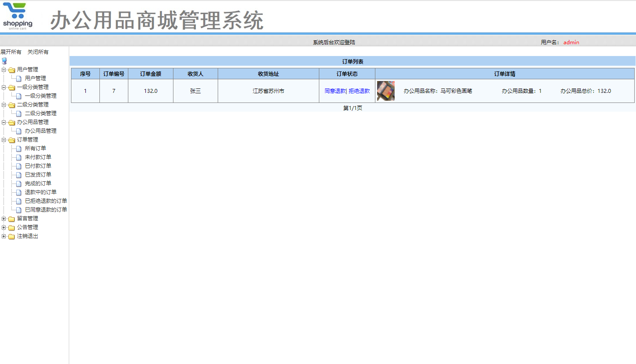Click the folder icon beside 订单管理
The height and width of the screenshot is (364, 636).
[11, 139]
